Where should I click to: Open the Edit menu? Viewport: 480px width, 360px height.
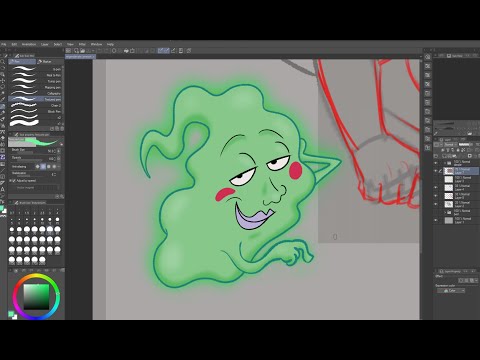click(x=14, y=44)
